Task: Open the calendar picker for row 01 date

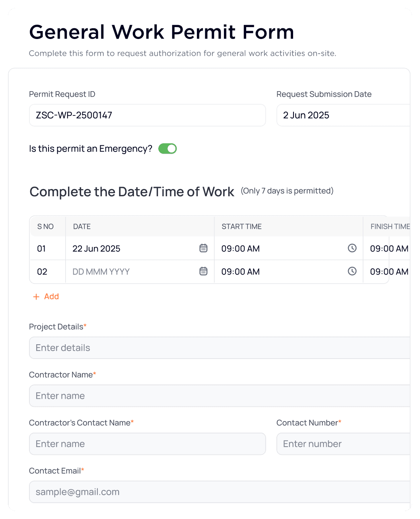Action: click(x=203, y=248)
